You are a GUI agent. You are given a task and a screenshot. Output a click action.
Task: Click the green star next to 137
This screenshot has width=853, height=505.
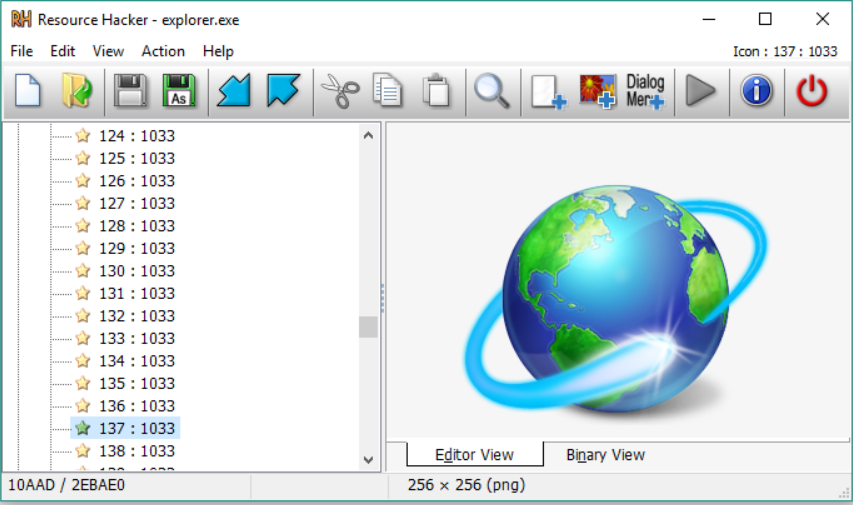pos(83,428)
